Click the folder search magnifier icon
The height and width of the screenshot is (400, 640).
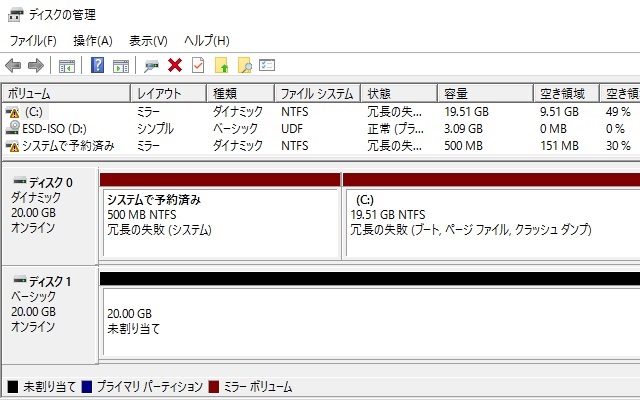pos(244,65)
